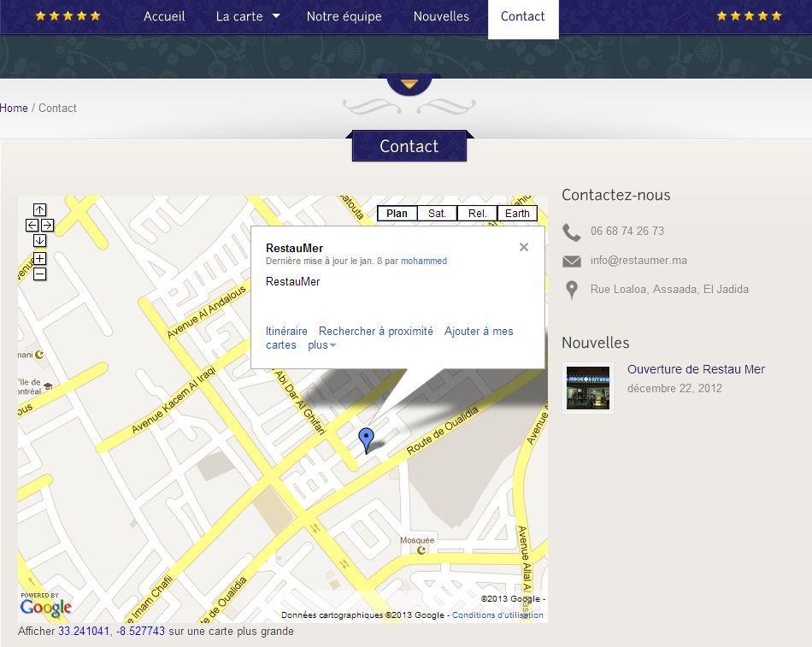Click the info@restaumer.ma email text
This screenshot has width=812, height=647.
(638, 261)
